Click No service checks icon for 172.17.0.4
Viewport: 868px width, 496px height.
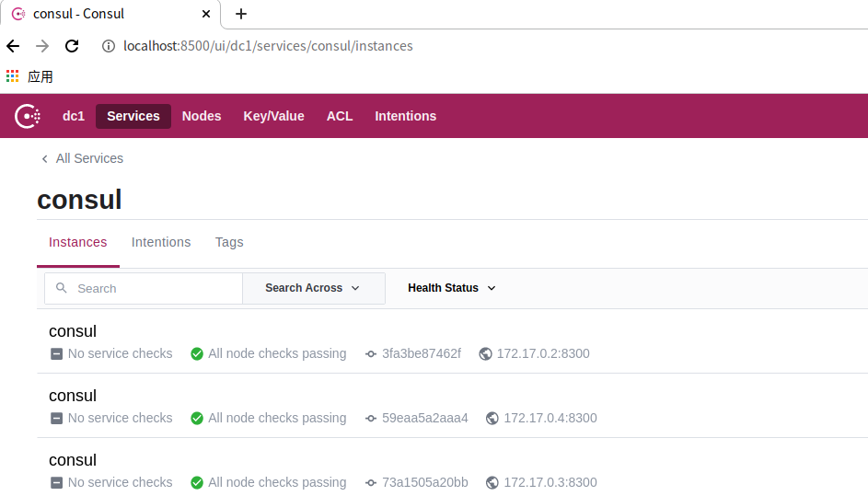click(56, 419)
